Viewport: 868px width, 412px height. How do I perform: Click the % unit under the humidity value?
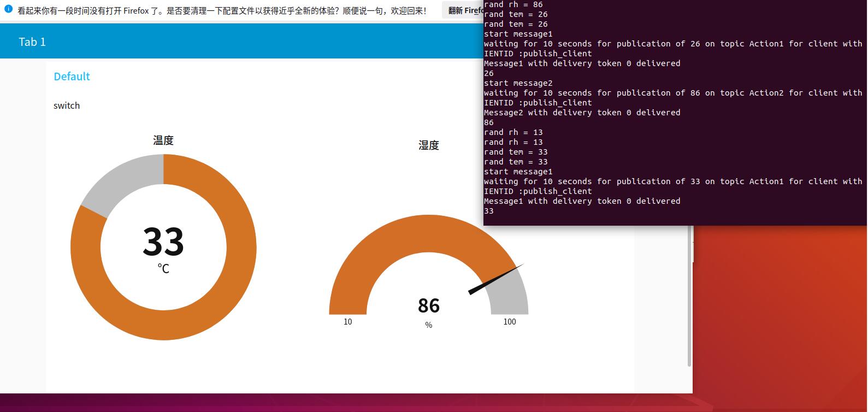[x=429, y=325]
